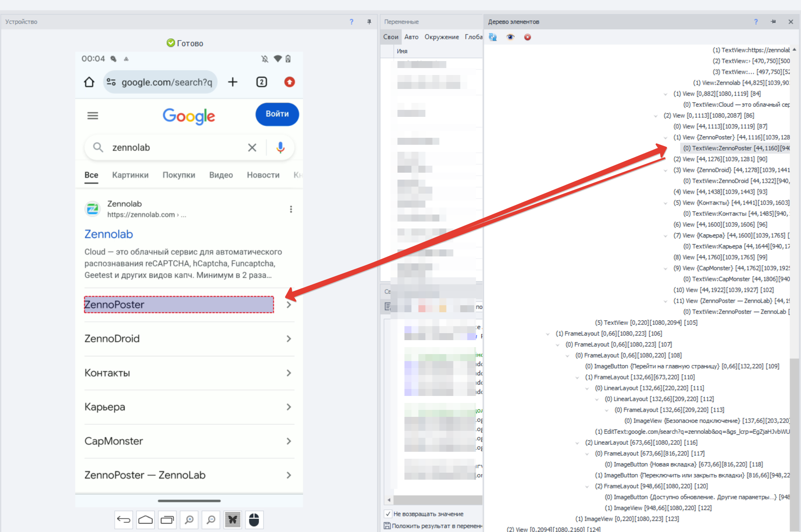Collapse the View {Контакты} tree node
This screenshot has height=532, width=801.
pyautogui.click(x=665, y=203)
